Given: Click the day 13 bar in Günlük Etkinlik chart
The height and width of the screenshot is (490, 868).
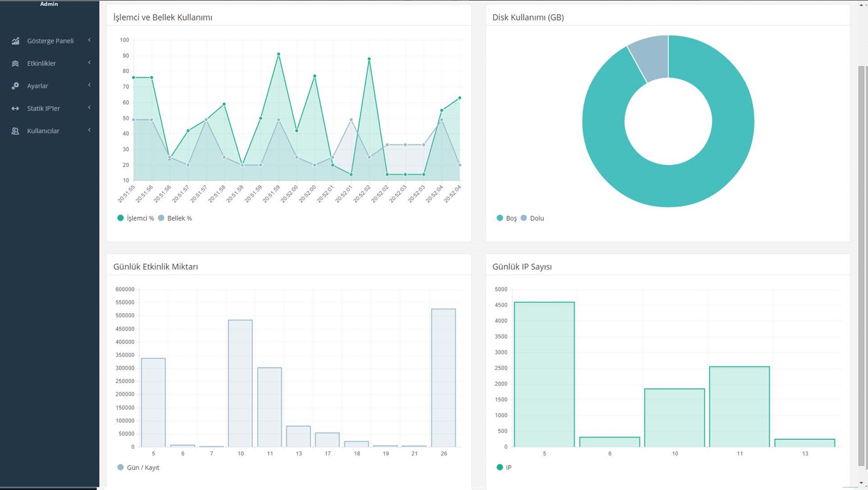Looking at the screenshot, I should [x=298, y=437].
